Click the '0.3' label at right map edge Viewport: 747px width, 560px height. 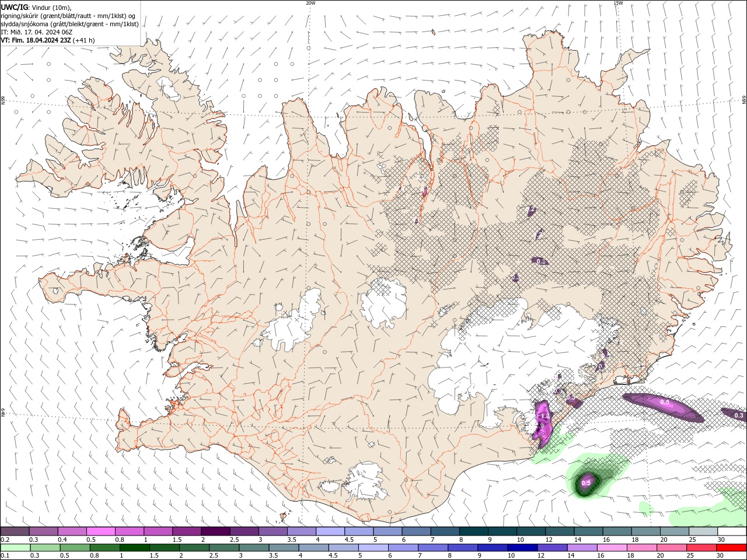[738, 415]
